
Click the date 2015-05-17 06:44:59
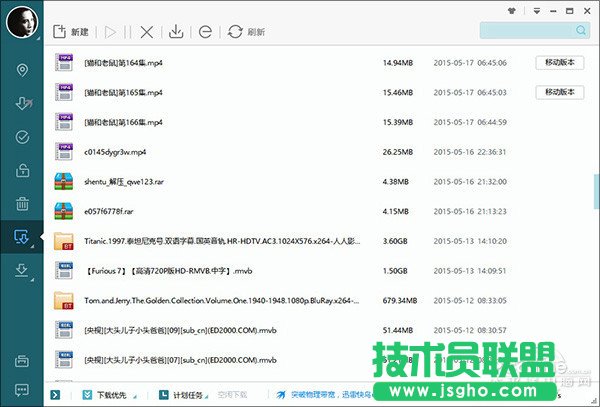click(x=470, y=122)
